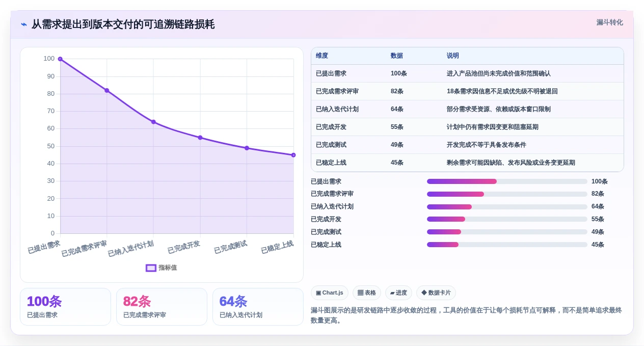Click the 已纳入迭代计划 progress bar
644x346 pixels.
(x=507, y=207)
